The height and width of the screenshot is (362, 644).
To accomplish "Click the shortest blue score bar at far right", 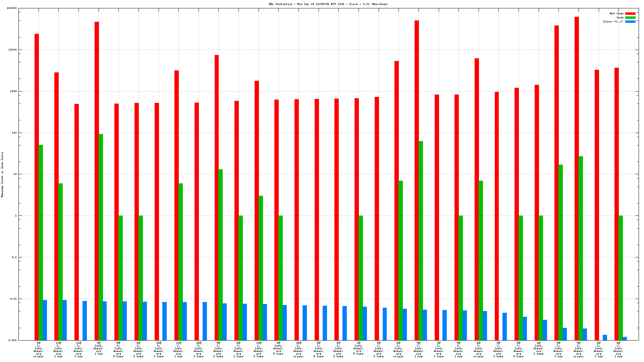I will tap(625, 339).
